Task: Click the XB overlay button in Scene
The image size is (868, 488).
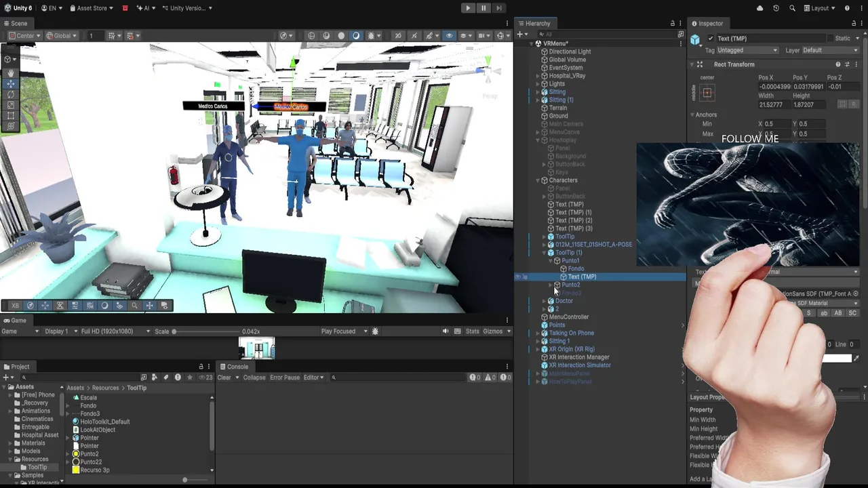Action: pos(15,306)
